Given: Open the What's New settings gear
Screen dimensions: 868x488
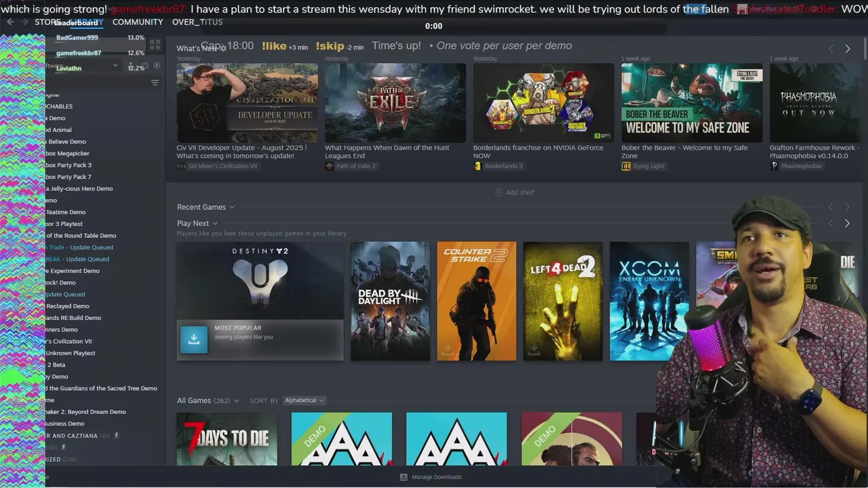Looking at the screenshot, I should [x=223, y=49].
